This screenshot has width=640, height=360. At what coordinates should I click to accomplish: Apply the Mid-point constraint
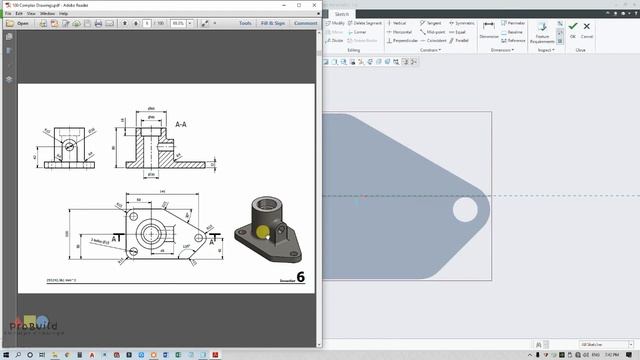tap(432, 32)
